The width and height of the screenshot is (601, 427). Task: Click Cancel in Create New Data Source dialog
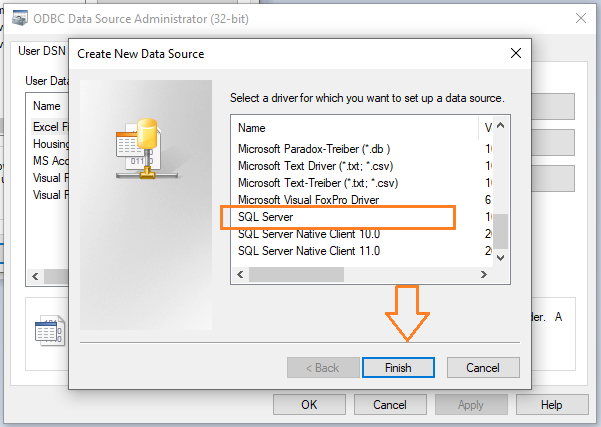483,368
